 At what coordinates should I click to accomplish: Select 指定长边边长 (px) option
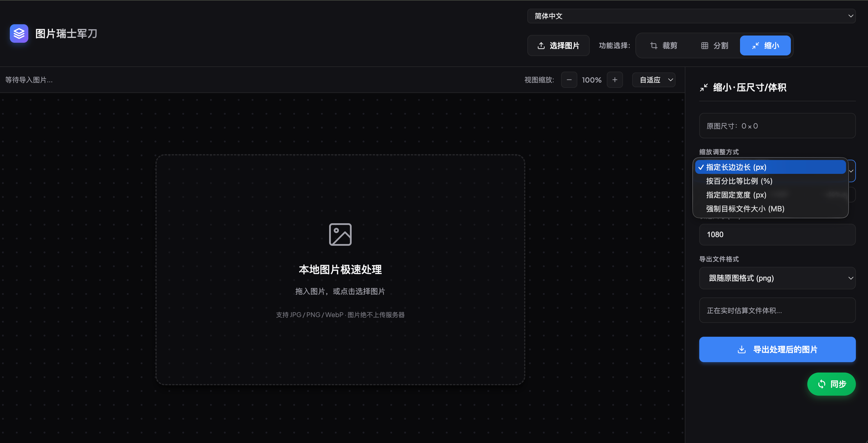770,167
